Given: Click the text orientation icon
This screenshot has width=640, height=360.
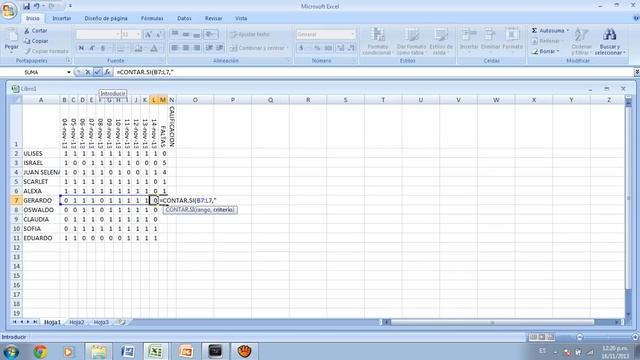Looking at the screenshot, I should tap(210, 34).
